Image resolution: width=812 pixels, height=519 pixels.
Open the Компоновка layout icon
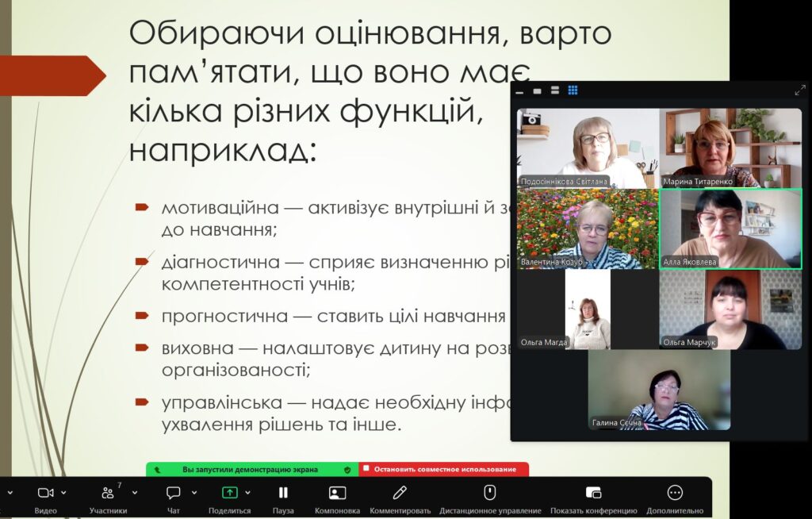[x=337, y=493]
